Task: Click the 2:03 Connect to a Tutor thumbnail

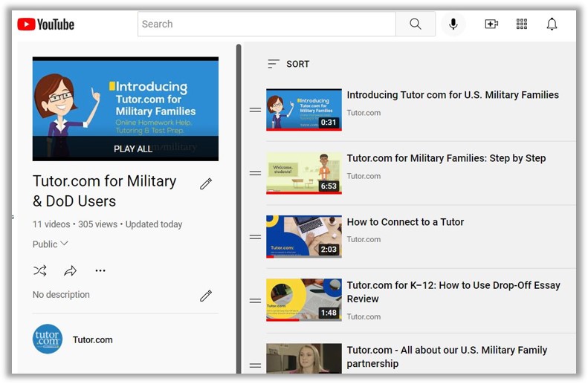Action: (304, 237)
